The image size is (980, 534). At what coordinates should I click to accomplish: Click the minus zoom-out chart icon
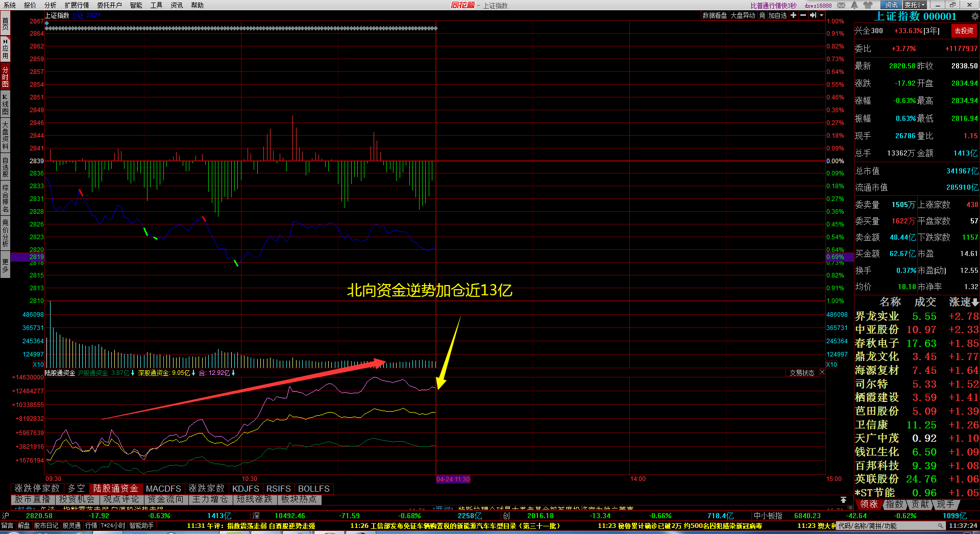(803, 15)
